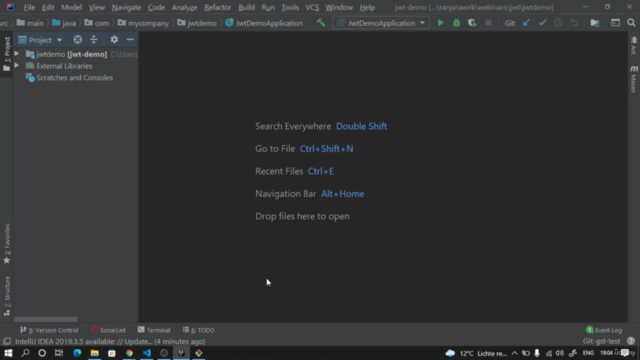640x360 pixels.
Task: Select JwtDemoApplication breadcrumb
Action: click(x=264, y=23)
